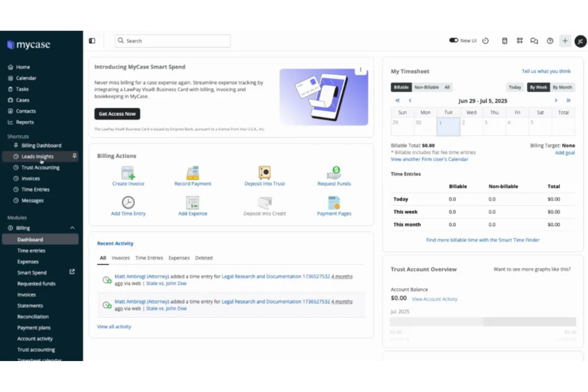Click the Create Invoice icon
Viewport: 588px width, 392px height.
(128, 173)
